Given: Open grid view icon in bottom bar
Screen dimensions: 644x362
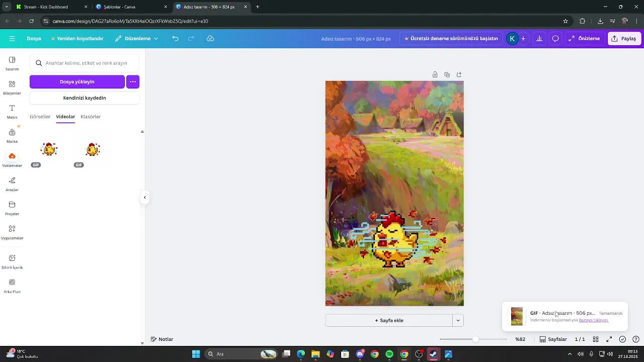Looking at the screenshot, I should coord(596,339).
